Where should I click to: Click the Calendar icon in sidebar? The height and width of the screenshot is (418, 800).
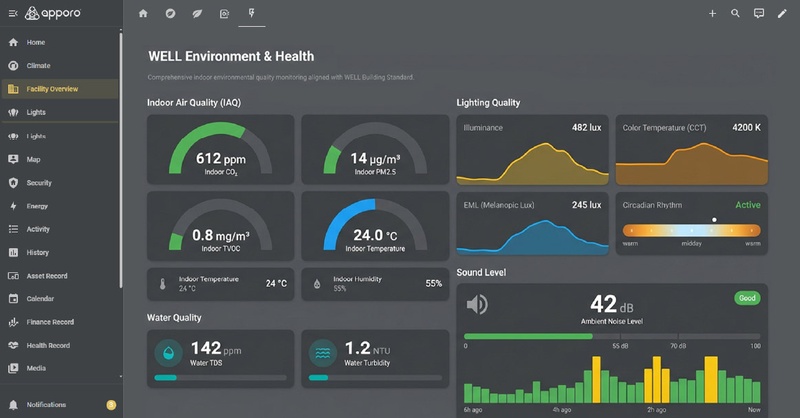click(x=13, y=299)
